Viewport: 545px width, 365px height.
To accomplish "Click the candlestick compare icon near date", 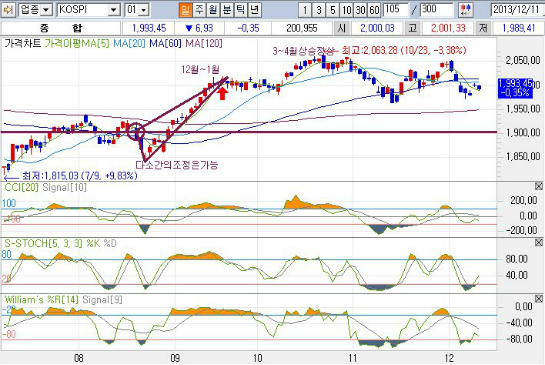I will tap(465, 10).
